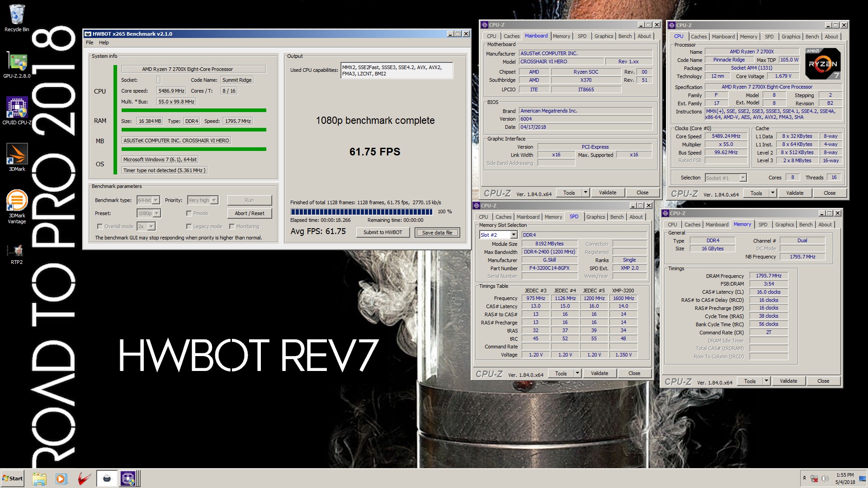Viewport: 868px width, 488px height.
Task: Click the show desktop button
Action: coord(863,479)
